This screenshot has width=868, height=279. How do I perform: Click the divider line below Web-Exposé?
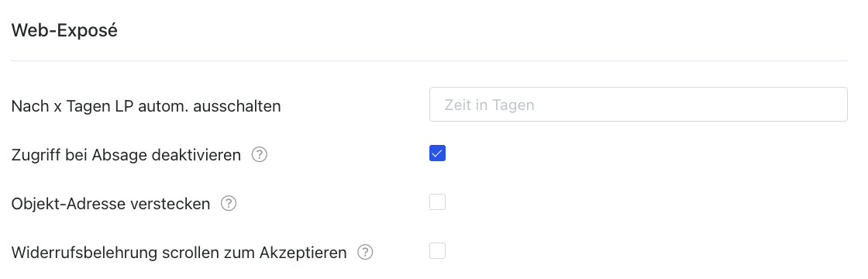tap(429, 61)
